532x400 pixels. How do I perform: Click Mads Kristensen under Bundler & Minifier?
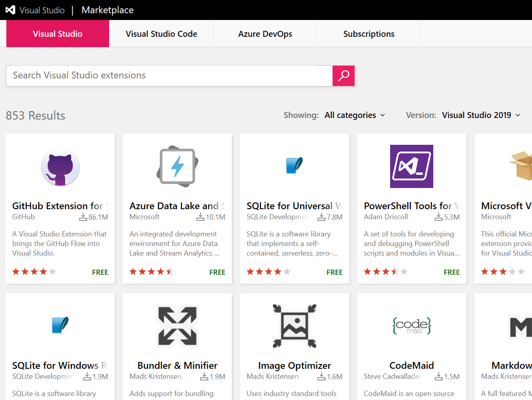click(x=155, y=376)
